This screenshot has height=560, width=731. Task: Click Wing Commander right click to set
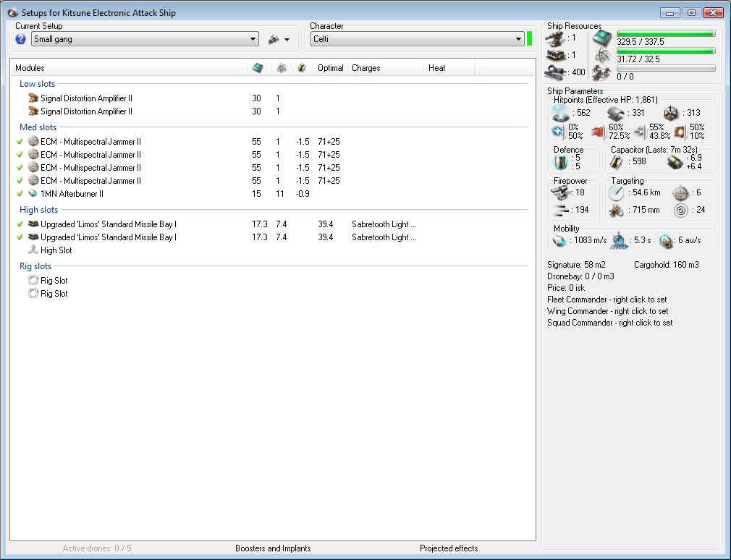click(607, 311)
